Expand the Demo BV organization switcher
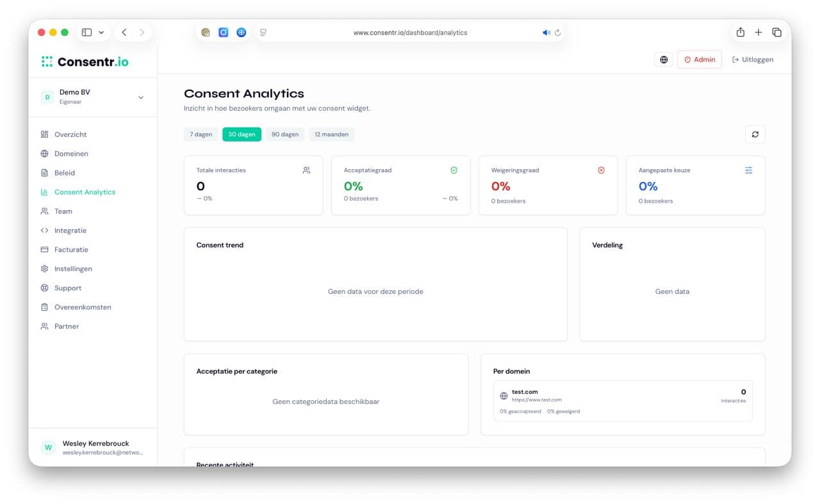 (x=93, y=97)
